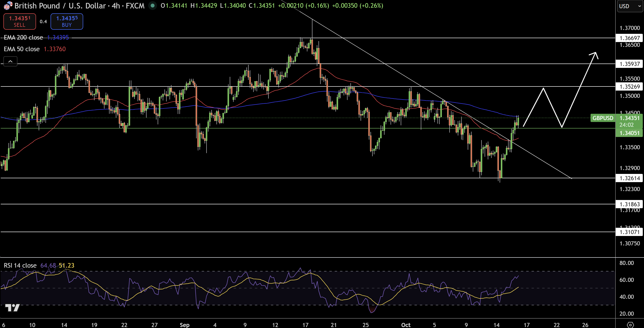Select the EMA 200 close legend
Image resolution: width=644 pixels, height=328 pixels.
(23, 37)
